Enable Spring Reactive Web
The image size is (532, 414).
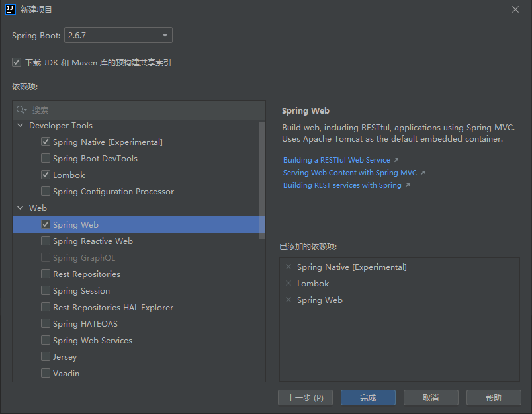46,241
